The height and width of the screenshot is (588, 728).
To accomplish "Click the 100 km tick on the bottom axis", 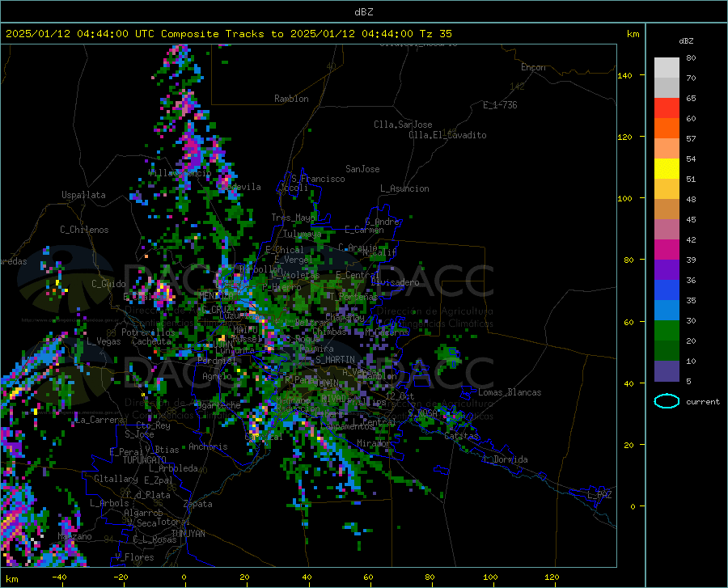I will pos(490,577).
